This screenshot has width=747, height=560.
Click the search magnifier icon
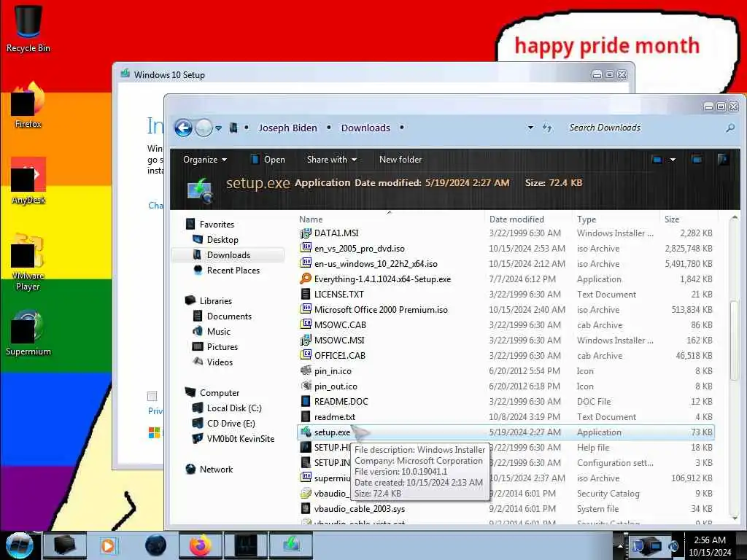point(729,128)
